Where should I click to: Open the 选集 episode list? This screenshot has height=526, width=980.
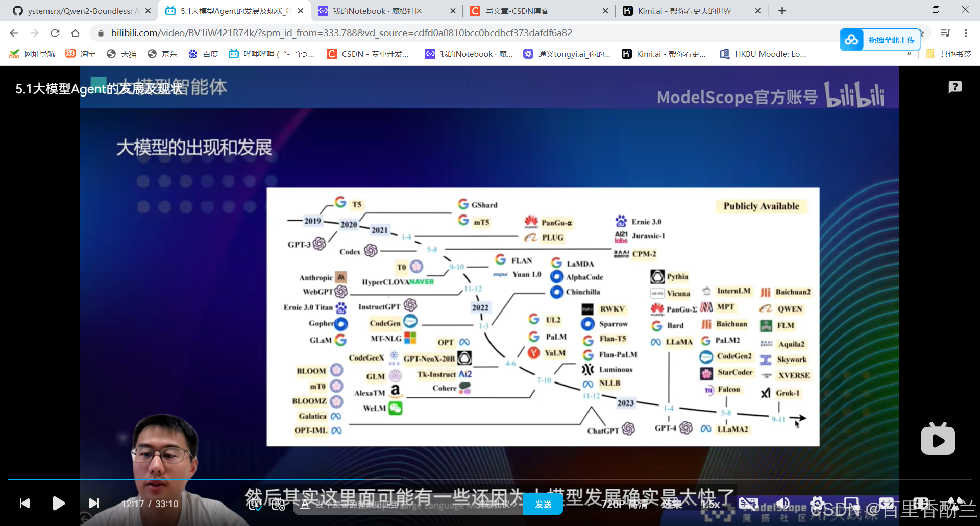click(672, 504)
